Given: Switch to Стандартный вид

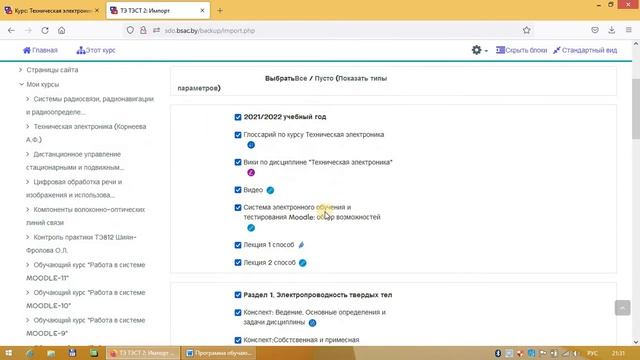Looking at the screenshot, I should (x=585, y=50).
